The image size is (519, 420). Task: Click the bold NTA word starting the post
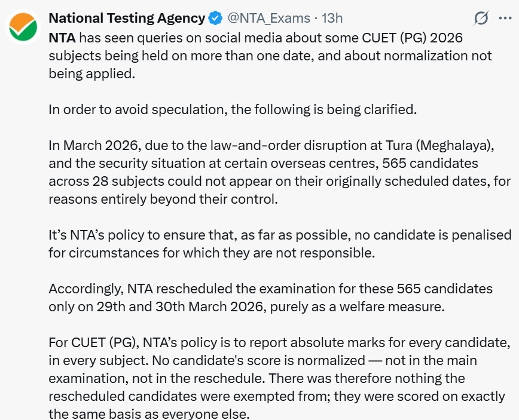point(62,38)
